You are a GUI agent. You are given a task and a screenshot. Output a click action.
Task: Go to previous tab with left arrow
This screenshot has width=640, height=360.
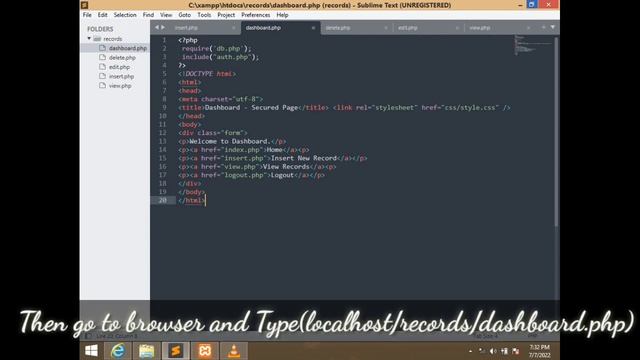click(156, 27)
